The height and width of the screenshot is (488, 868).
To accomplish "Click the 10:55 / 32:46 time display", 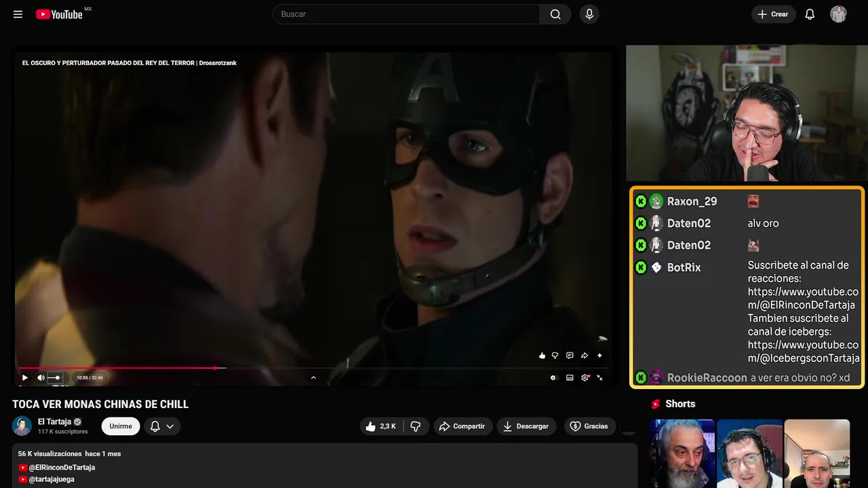I will click(90, 378).
